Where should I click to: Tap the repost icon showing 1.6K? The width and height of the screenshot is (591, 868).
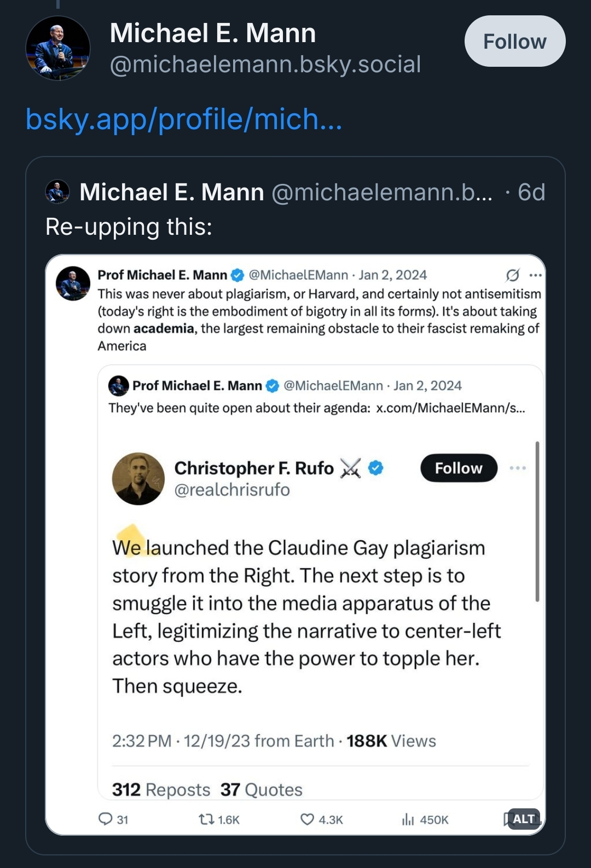[x=206, y=819]
